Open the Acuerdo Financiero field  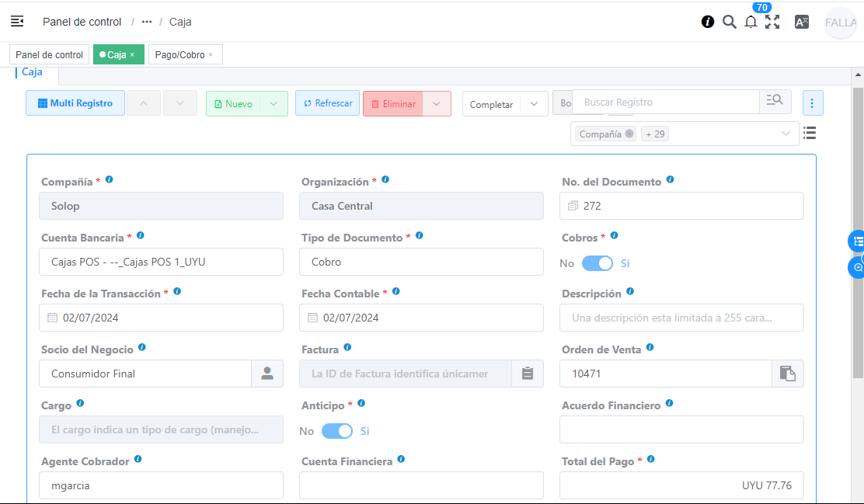pyautogui.click(x=681, y=429)
